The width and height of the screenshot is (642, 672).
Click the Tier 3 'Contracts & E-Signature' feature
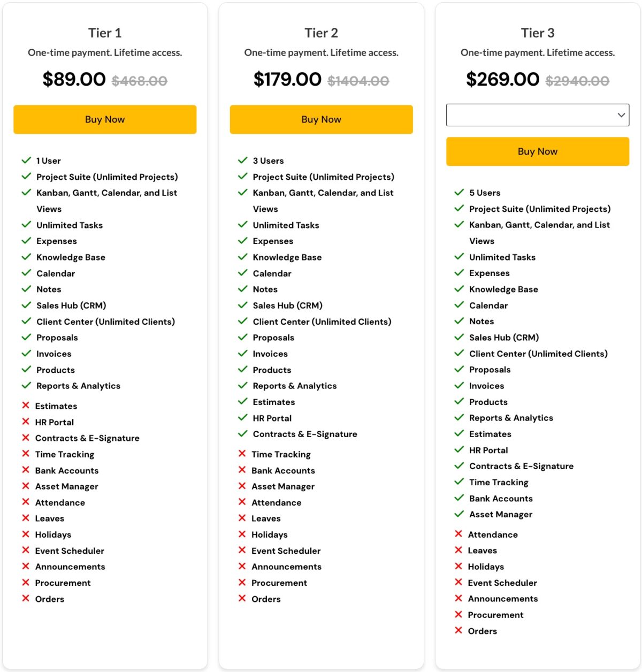521,466
